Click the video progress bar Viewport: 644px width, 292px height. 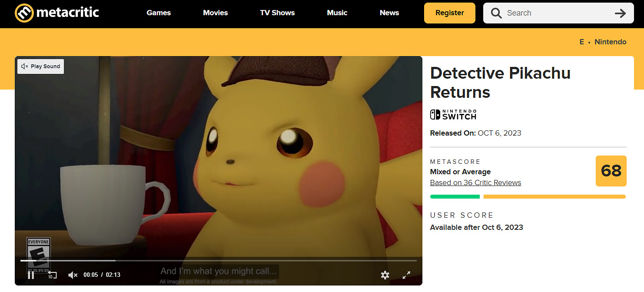[x=217, y=261]
